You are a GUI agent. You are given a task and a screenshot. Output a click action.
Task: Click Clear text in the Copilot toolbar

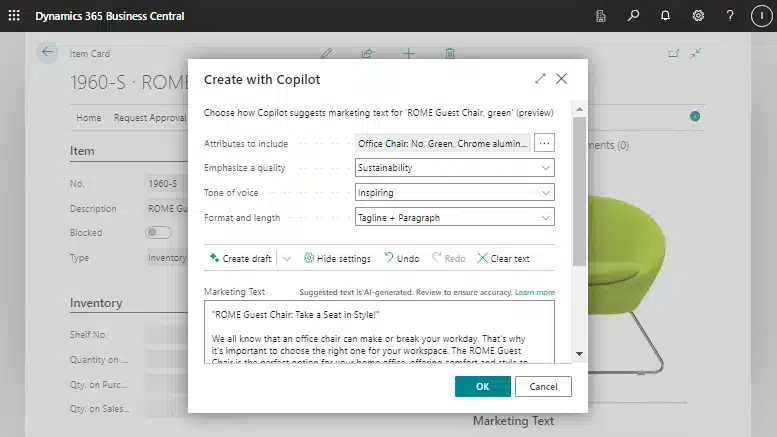(503, 258)
